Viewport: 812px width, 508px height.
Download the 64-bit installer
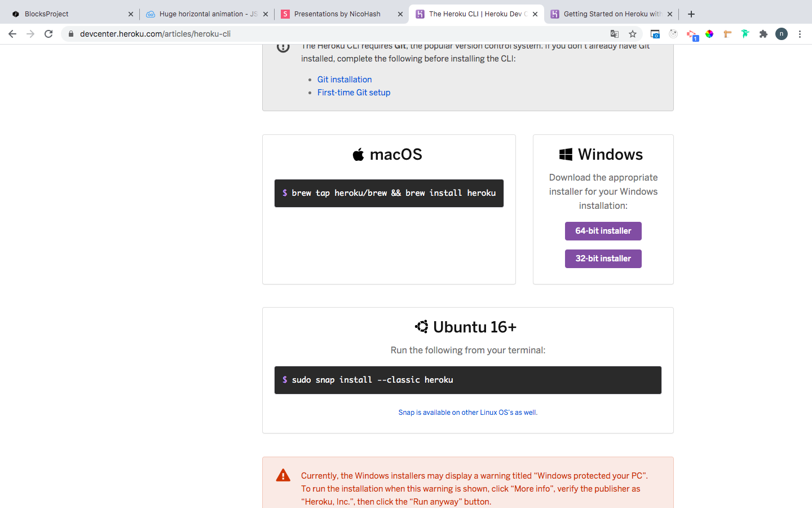pos(603,231)
